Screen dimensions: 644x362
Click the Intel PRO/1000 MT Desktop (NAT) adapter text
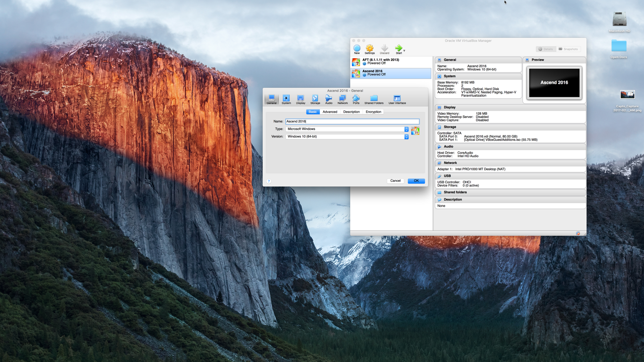(480, 169)
